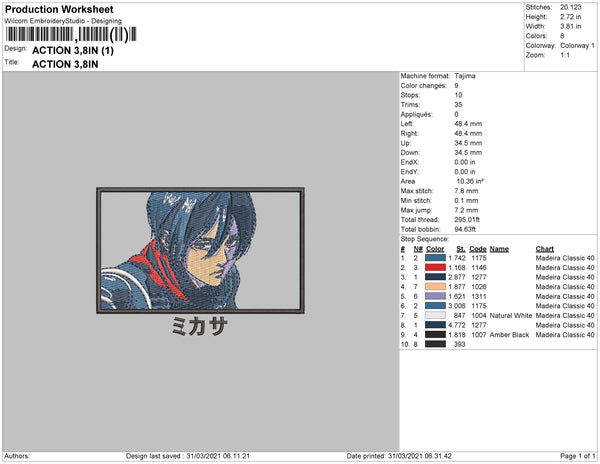Click the Height value '2.72 in'

tap(571, 17)
